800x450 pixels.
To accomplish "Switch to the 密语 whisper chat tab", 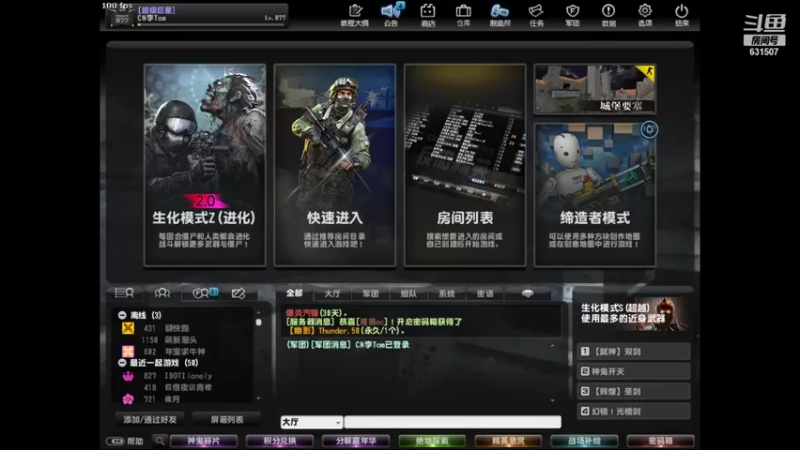I will (485, 293).
